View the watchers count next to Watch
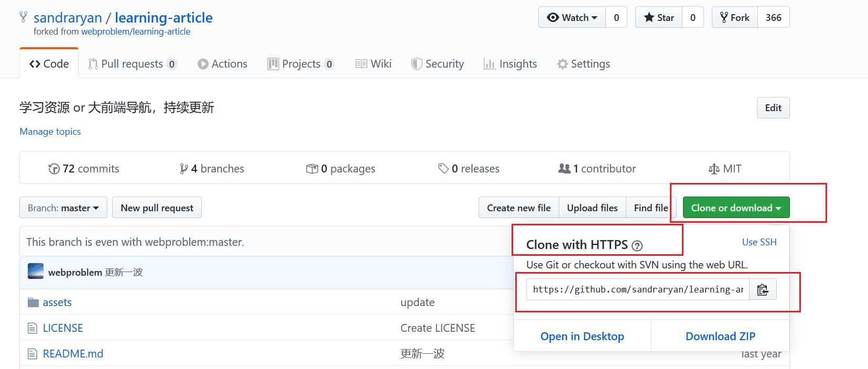The image size is (868, 369). tap(616, 17)
